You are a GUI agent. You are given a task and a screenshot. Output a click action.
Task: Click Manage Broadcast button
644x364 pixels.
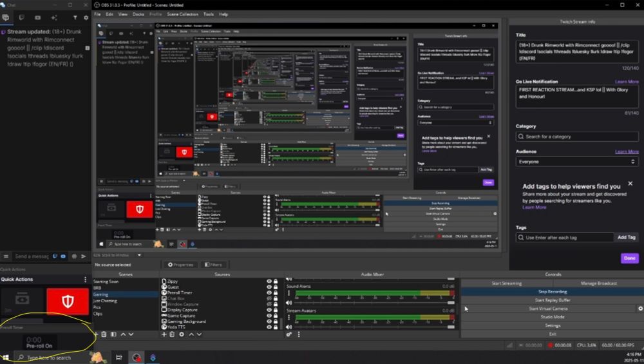click(x=598, y=283)
